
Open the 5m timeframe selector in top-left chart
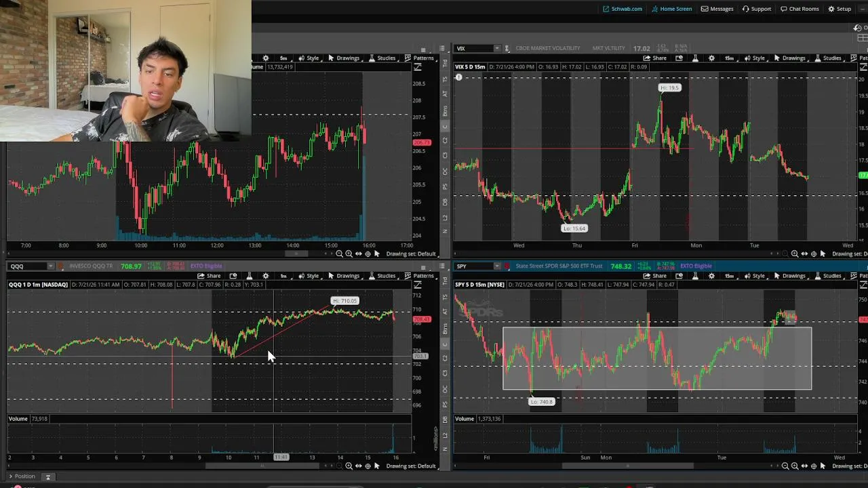[284, 58]
